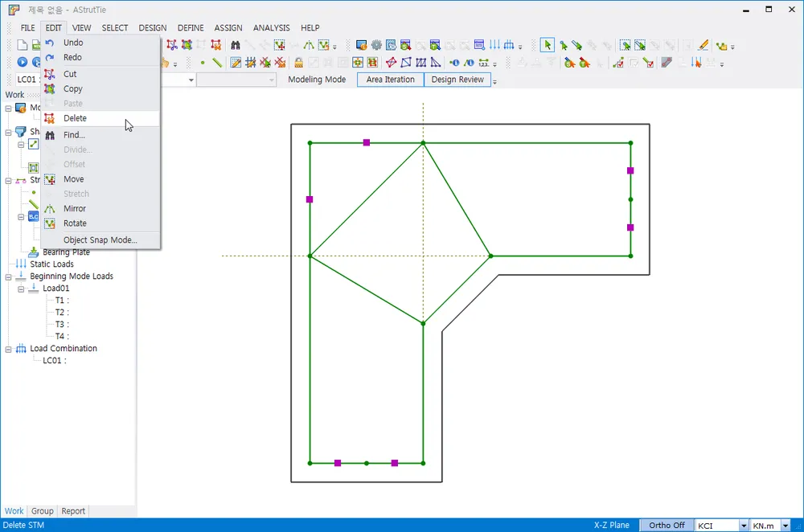This screenshot has height=532, width=804.
Task: Open the ANALYSIS menu
Action: pyautogui.click(x=271, y=27)
